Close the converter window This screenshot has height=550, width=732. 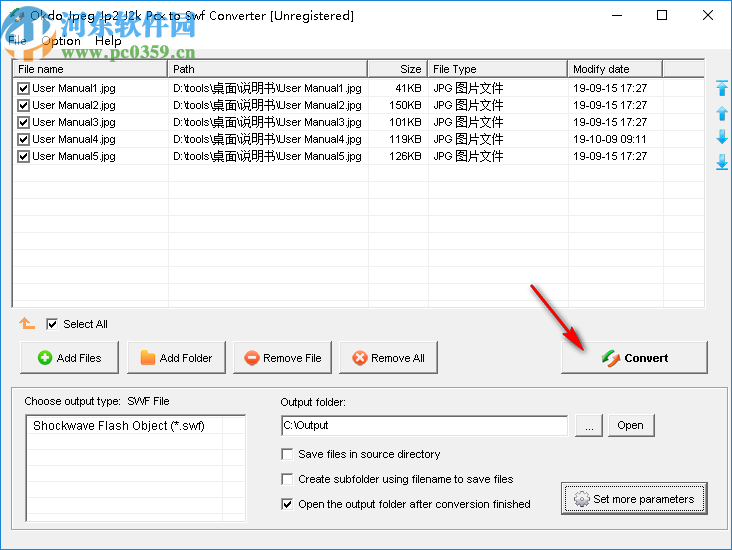pyautogui.click(x=708, y=15)
